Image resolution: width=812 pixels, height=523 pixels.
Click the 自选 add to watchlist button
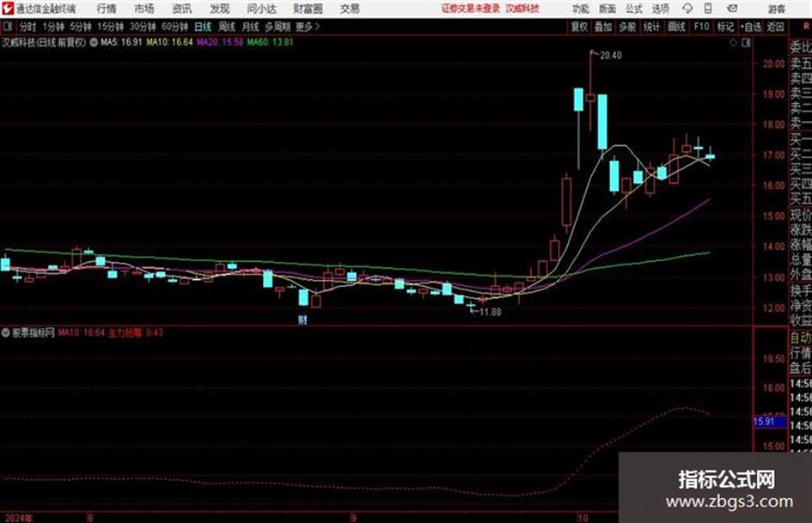click(750, 27)
